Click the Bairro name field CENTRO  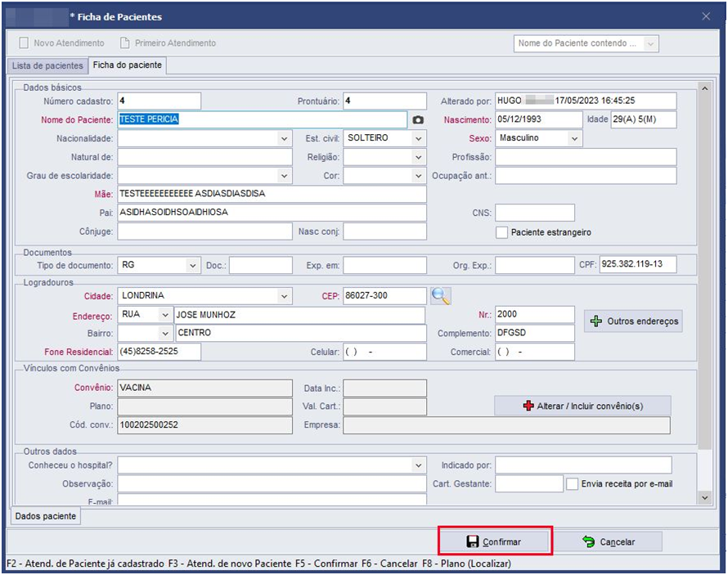click(x=301, y=333)
